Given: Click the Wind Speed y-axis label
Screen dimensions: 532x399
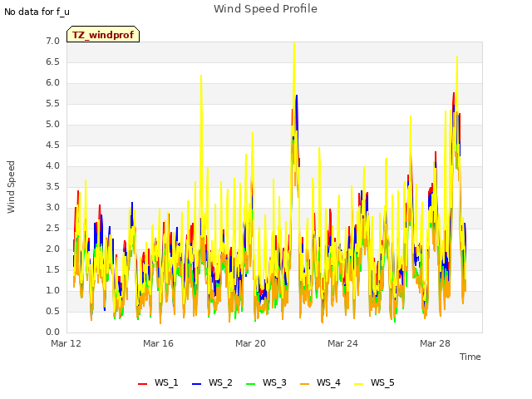Looking at the screenshot, I should [11, 187].
